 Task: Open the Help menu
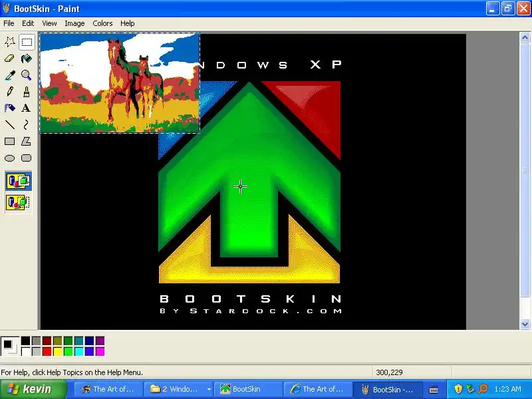127,23
